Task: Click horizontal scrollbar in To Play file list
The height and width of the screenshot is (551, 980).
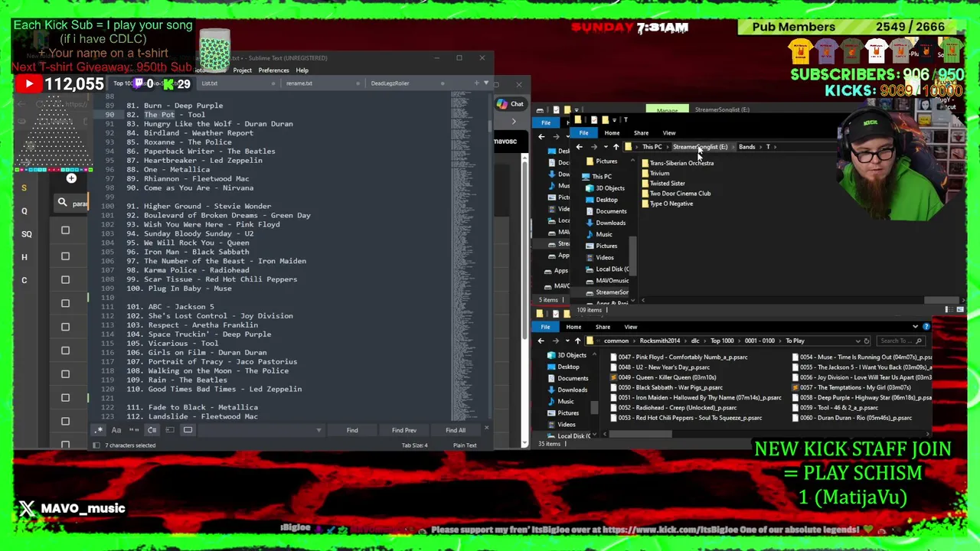Action: click(x=641, y=435)
